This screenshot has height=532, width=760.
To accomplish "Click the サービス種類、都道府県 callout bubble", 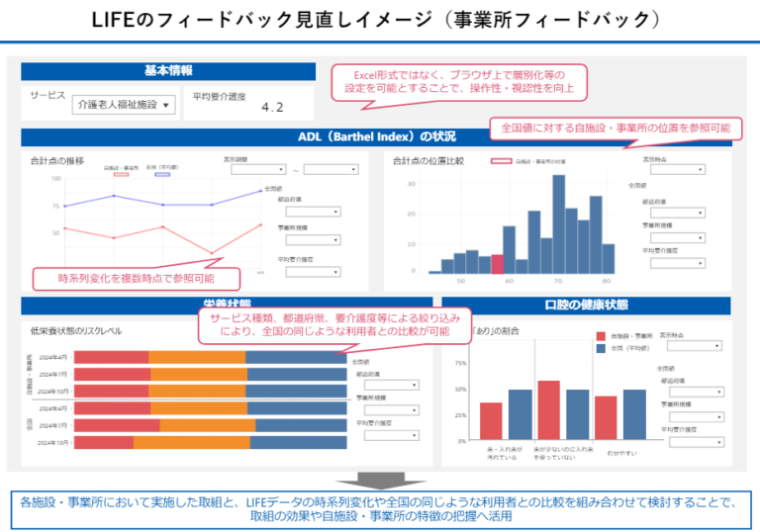I will click(x=334, y=325).
